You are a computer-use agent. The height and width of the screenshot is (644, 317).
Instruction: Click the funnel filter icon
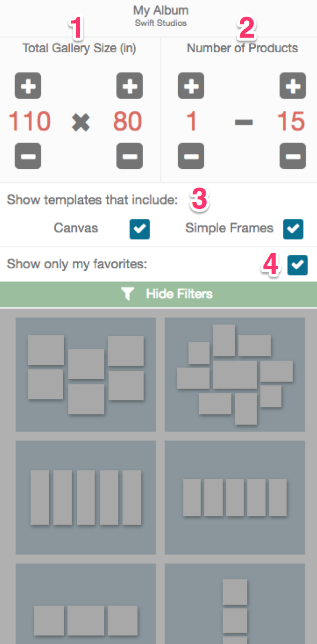click(x=127, y=294)
